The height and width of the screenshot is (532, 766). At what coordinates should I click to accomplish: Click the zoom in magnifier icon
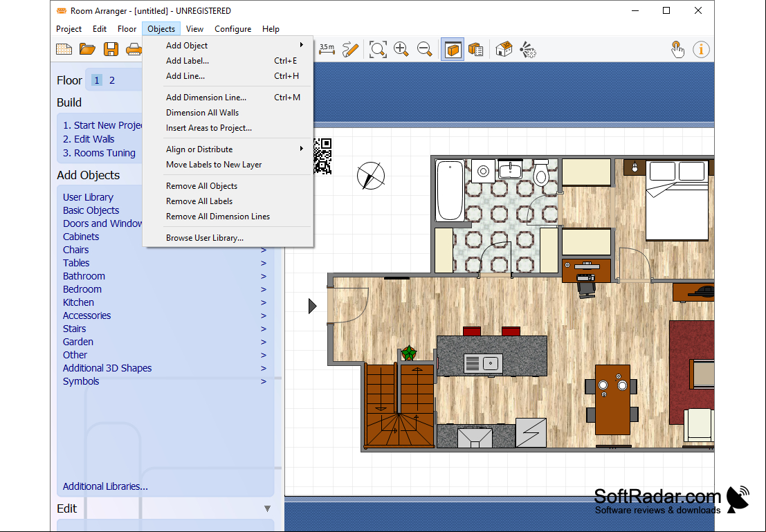pos(401,49)
